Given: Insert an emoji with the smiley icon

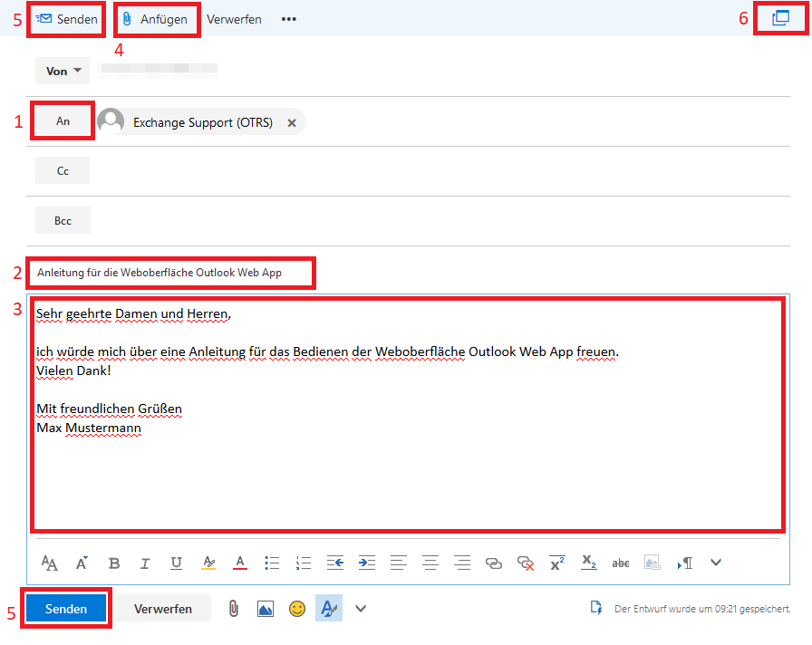Looking at the screenshot, I should coord(297,609).
